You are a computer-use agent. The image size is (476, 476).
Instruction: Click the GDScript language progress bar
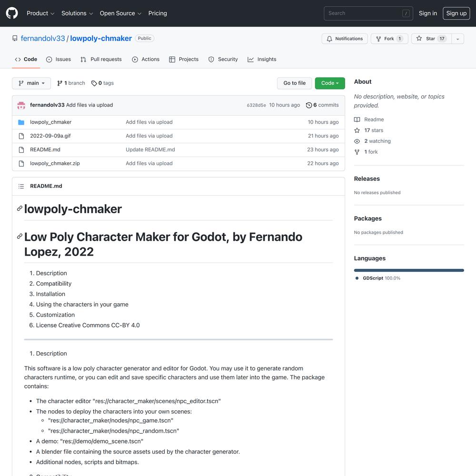coord(409,270)
